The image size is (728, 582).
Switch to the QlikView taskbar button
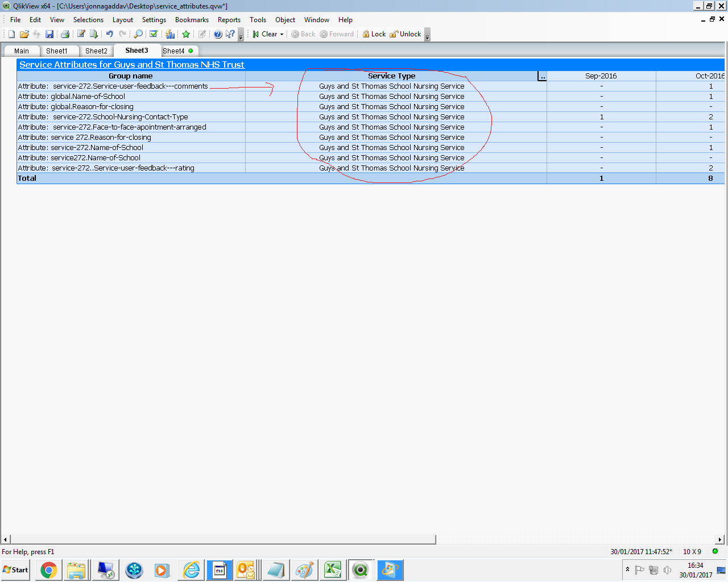tap(361, 570)
